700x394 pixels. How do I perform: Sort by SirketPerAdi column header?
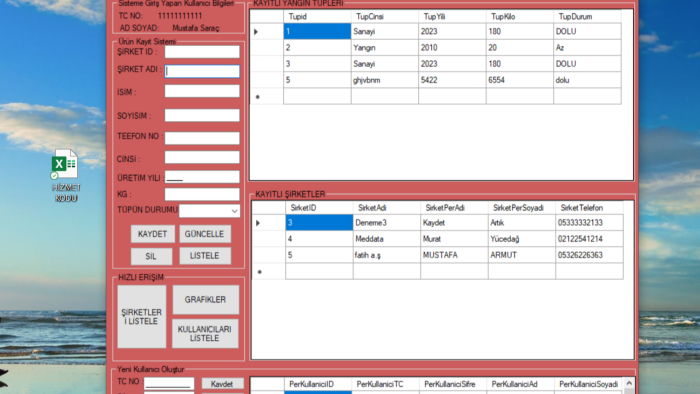[454, 208]
